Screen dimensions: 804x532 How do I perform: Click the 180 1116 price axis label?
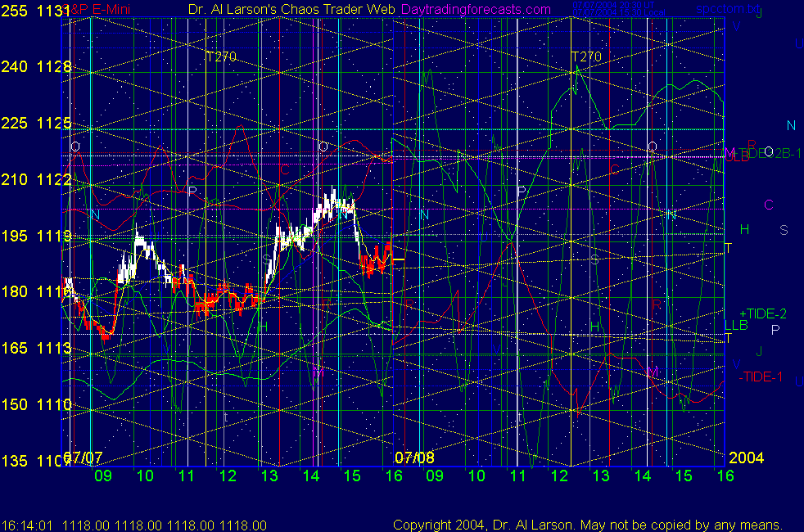coord(36,291)
